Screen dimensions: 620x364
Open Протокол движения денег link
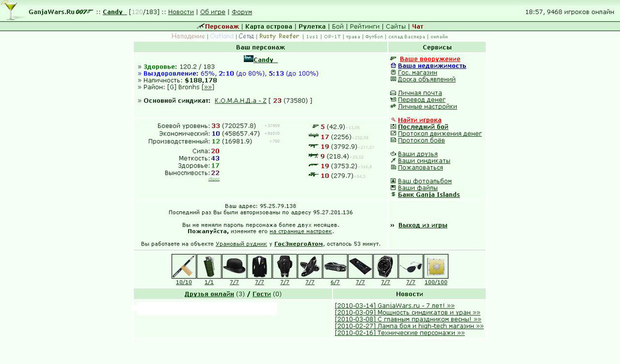tap(440, 133)
